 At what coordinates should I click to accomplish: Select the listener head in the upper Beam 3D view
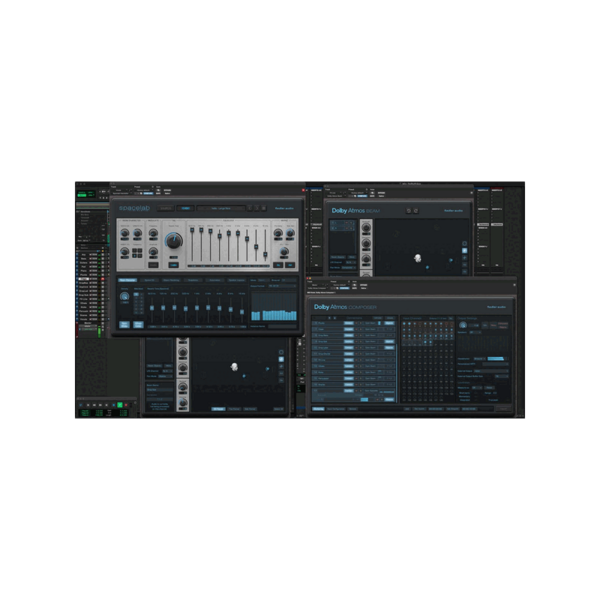(x=418, y=258)
